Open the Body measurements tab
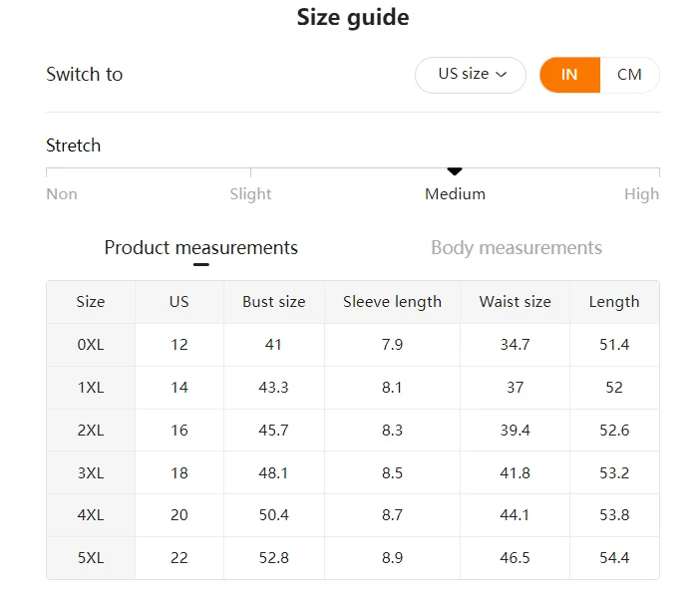 click(516, 248)
